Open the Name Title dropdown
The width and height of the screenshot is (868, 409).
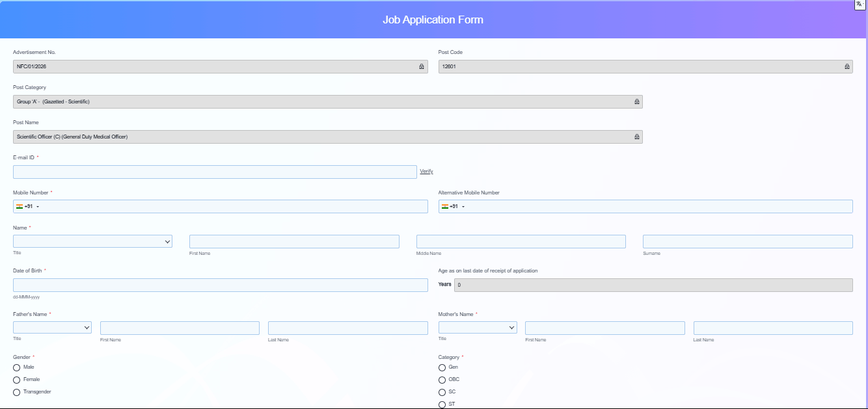point(92,242)
